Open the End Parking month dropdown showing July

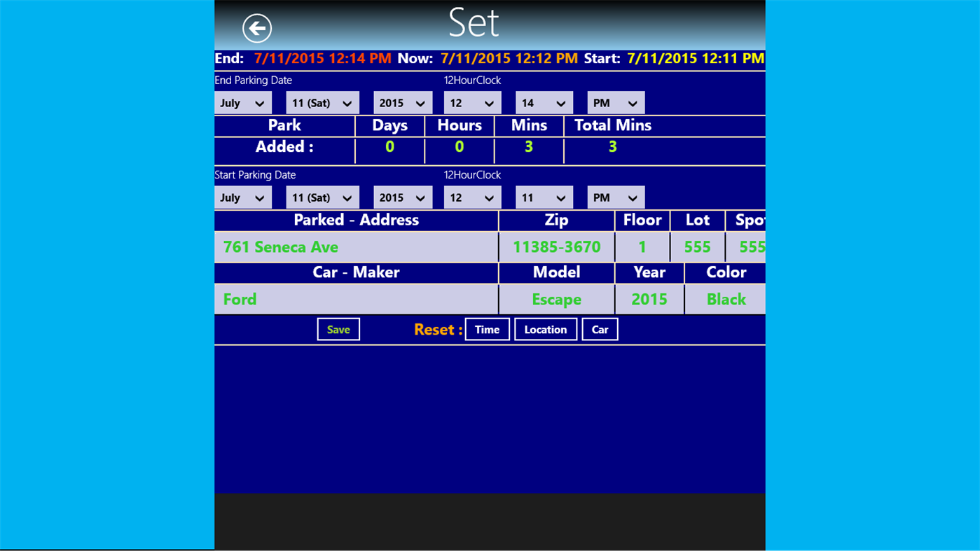tap(242, 102)
